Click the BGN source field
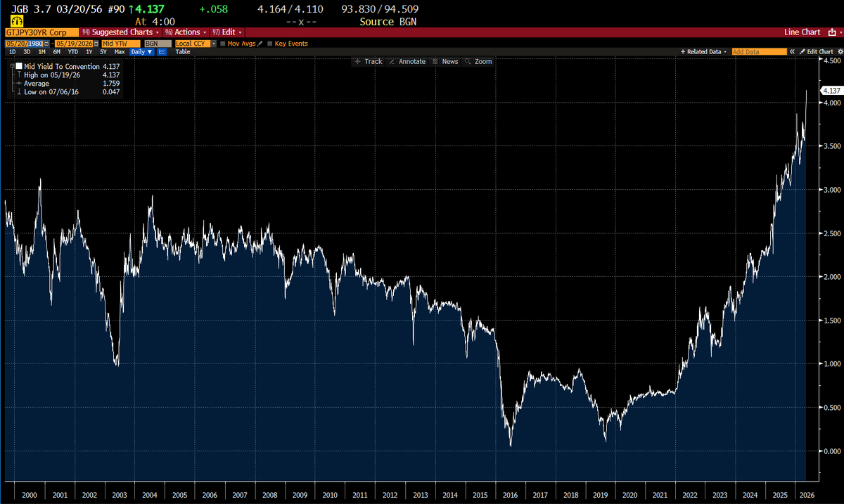Image resolution: width=844 pixels, height=504 pixels. point(157,43)
